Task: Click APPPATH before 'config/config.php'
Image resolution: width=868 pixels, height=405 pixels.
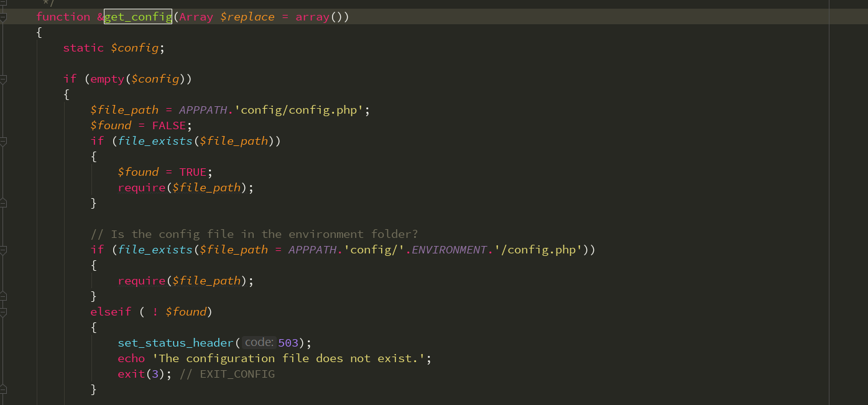Action: (203, 110)
